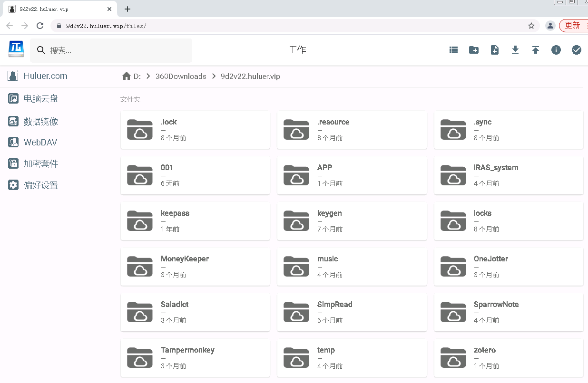Open 偏好设置 in sidebar

point(41,185)
